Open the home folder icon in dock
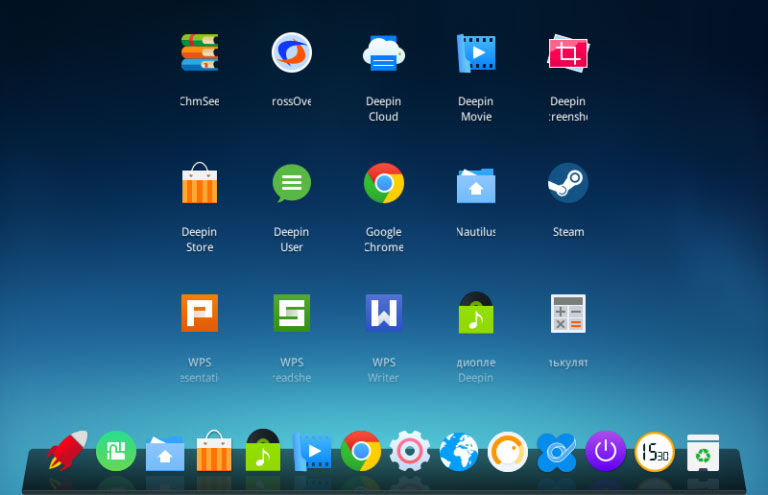 pyautogui.click(x=165, y=454)
